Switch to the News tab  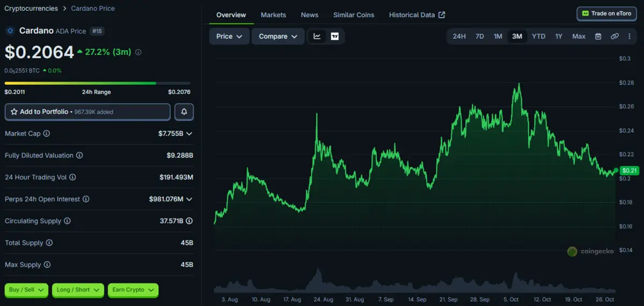310,15
